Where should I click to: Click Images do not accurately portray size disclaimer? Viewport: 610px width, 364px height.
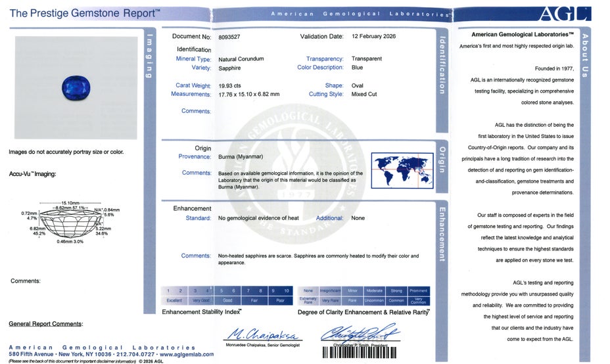66,152
